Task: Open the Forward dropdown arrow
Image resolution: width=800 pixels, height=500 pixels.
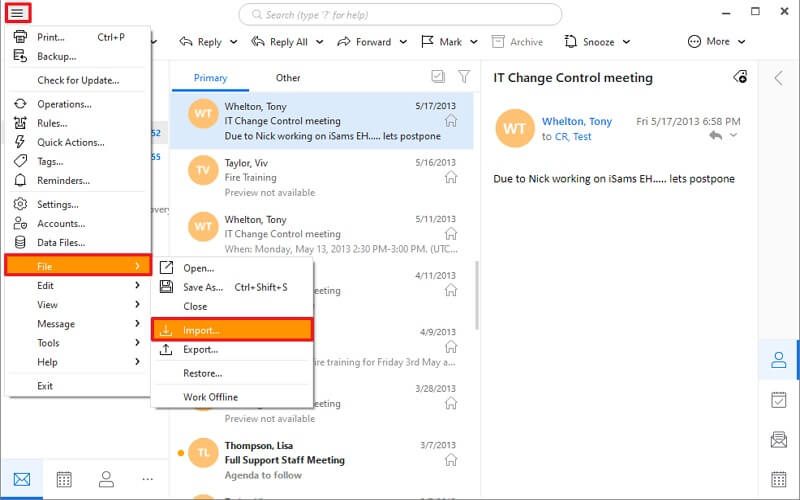Action: coord(403,42)
